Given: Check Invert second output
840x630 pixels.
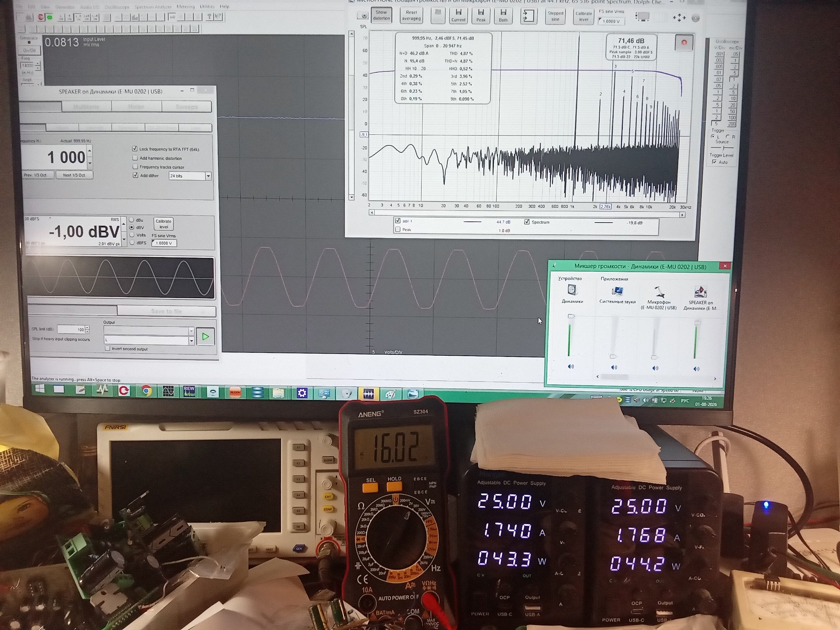Looking at the screenshot, I should click(108, 348).
